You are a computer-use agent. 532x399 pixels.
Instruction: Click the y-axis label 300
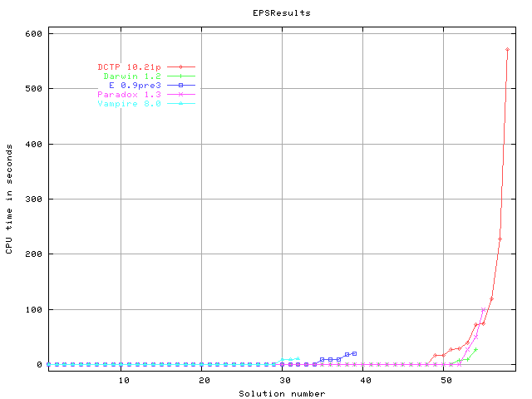(x=33, y=199)
